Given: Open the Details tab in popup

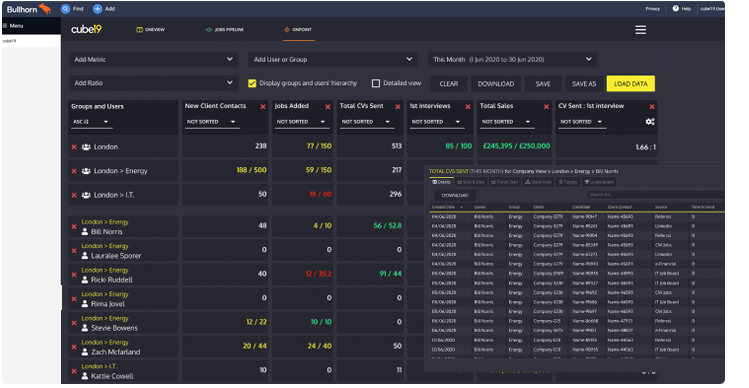Looking at the screenshot, I should (441, 182).
